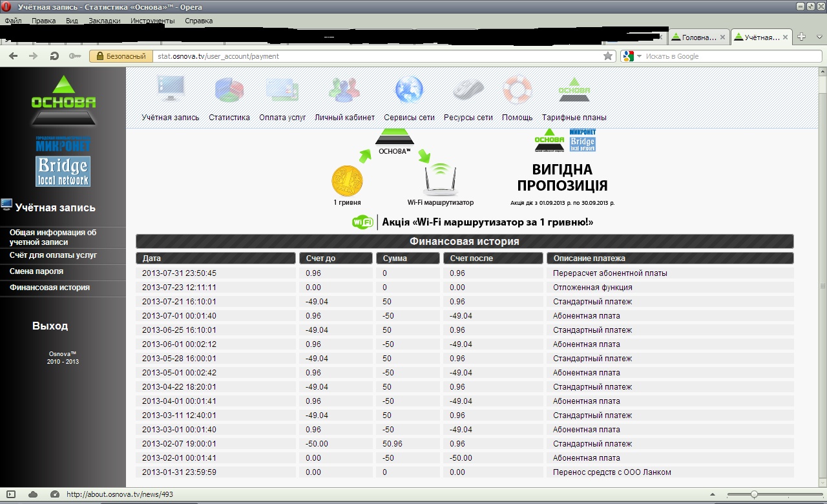Toggle Opera Turbo speedometer icon

tap(54, 494)
